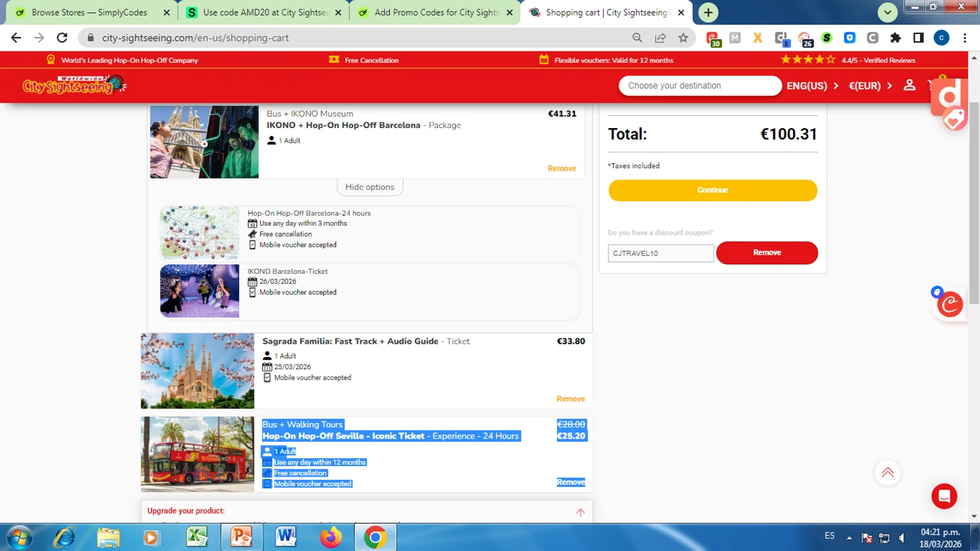Open the zoom magnifier in the address bar
This screenshot has width=980, height=551.
click(637, 38)
